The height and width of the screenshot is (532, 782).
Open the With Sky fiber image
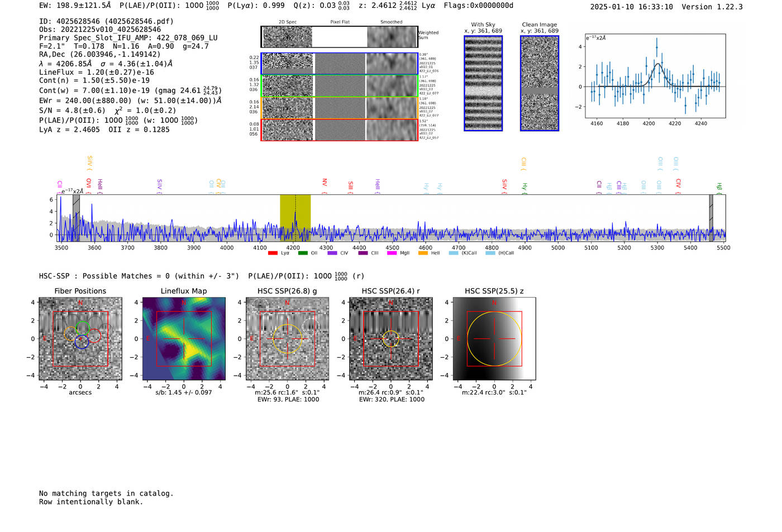point(483,83)
